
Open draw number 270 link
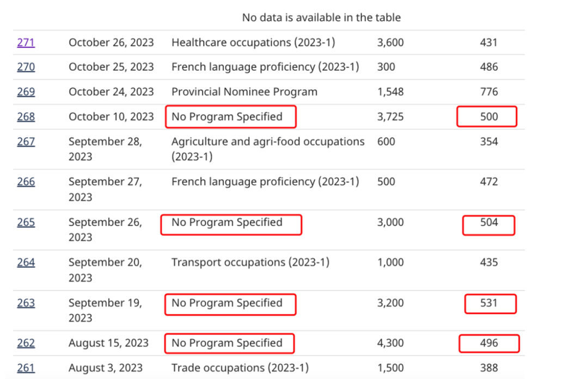coord(26,67)
